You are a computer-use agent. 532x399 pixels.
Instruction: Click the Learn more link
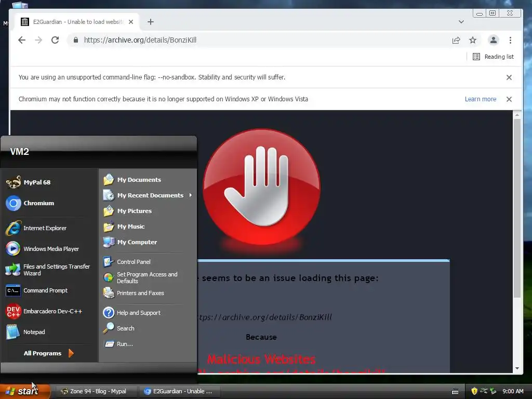coord(481,99)
